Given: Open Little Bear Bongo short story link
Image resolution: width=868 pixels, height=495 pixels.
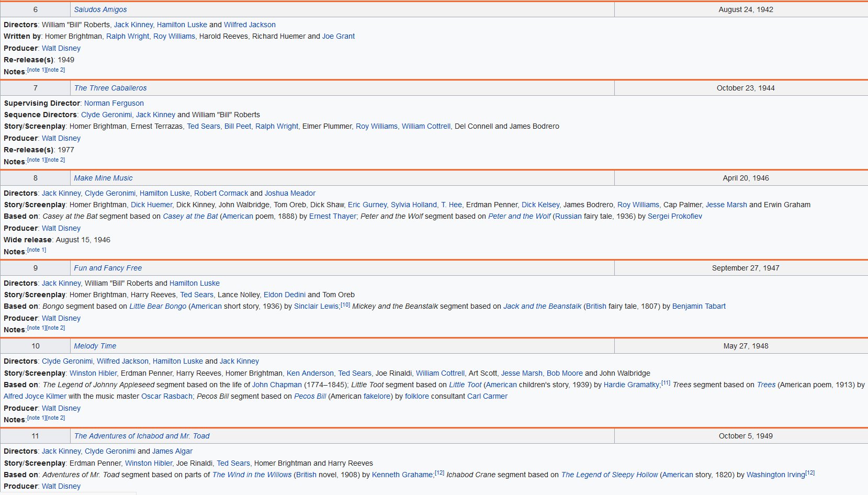Looking at the screenshot, I should click(x=158, y=306).
